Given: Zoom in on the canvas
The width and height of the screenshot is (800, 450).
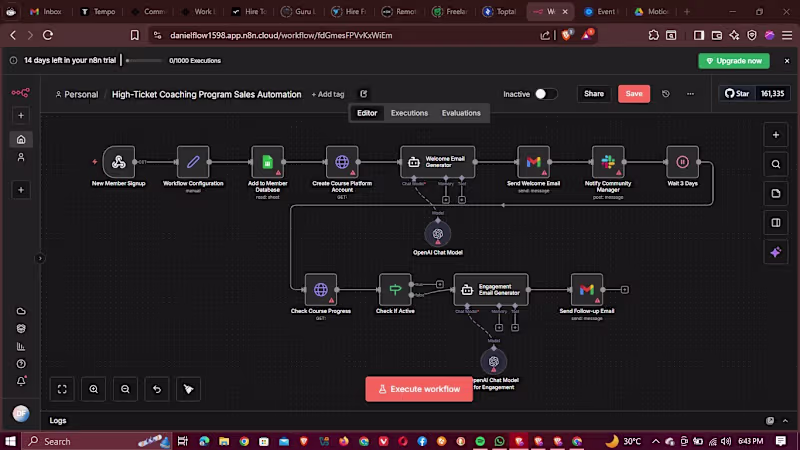Looking at the screenshot, I should pos(94,389).
